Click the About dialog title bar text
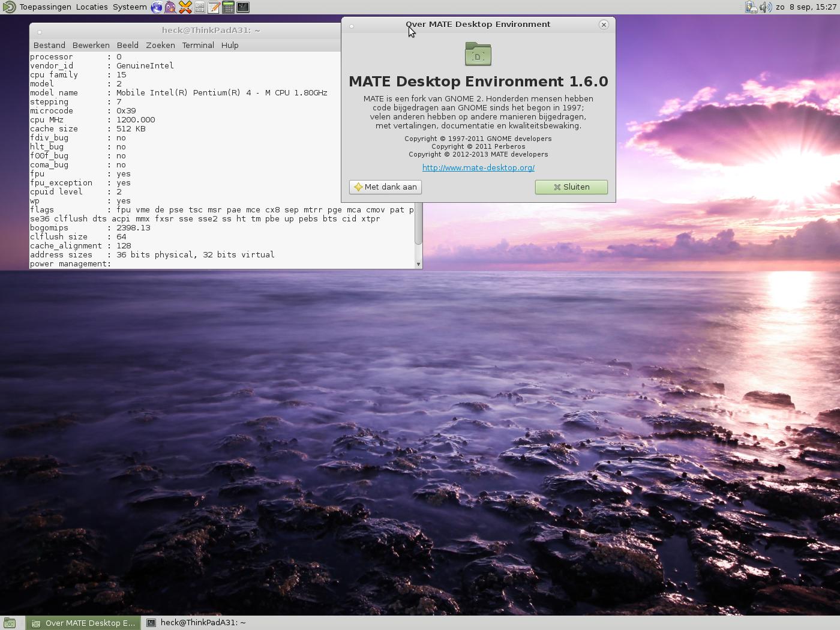 478,25
